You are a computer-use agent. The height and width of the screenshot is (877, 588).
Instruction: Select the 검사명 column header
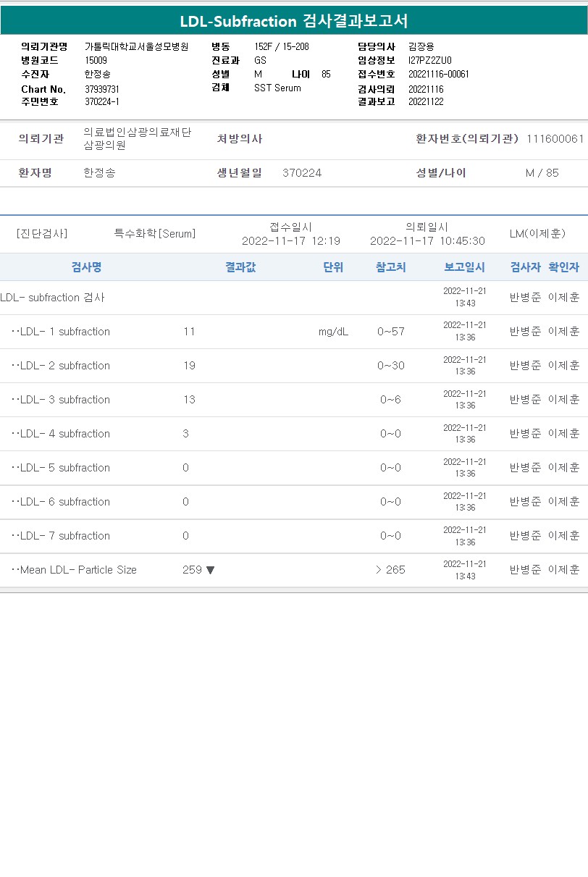click(x=86, y=267)
